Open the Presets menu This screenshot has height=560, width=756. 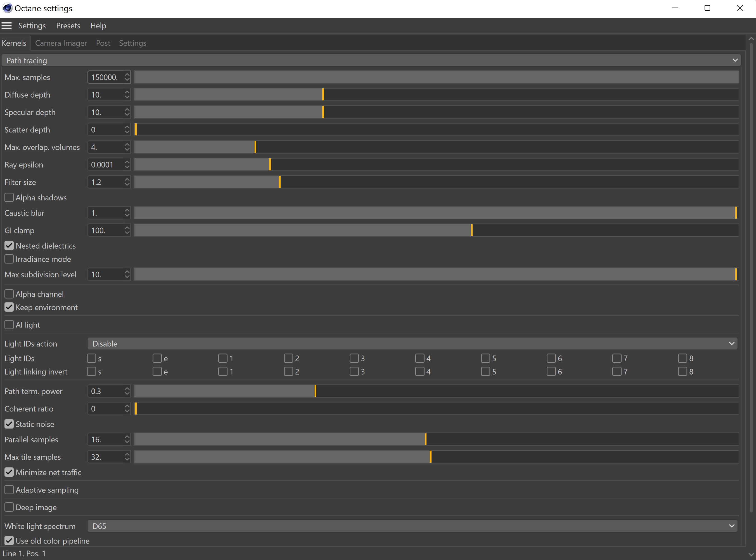coord(68,26)
